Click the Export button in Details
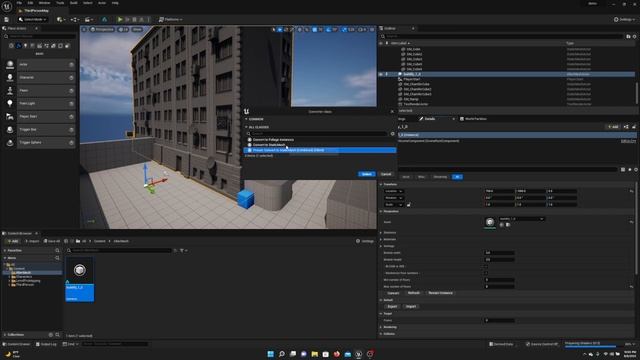The height and width of the screenshot is (360, 640). click(392, 307)
